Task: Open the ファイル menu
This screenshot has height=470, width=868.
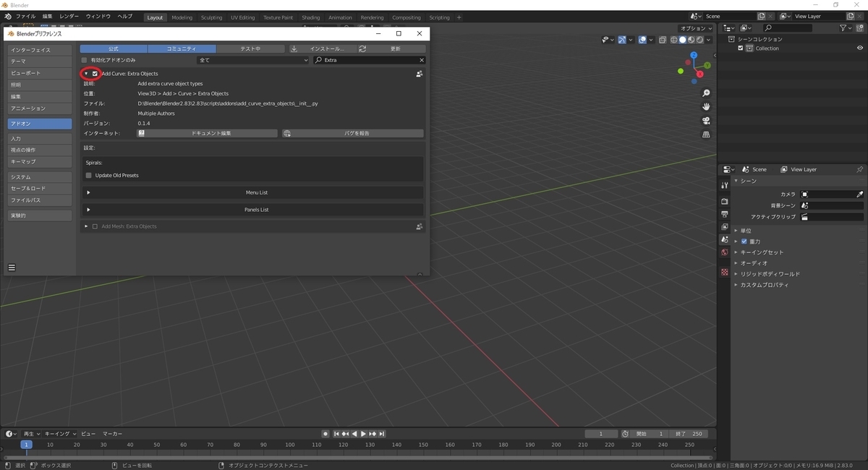Action: (x=25, y=17)
